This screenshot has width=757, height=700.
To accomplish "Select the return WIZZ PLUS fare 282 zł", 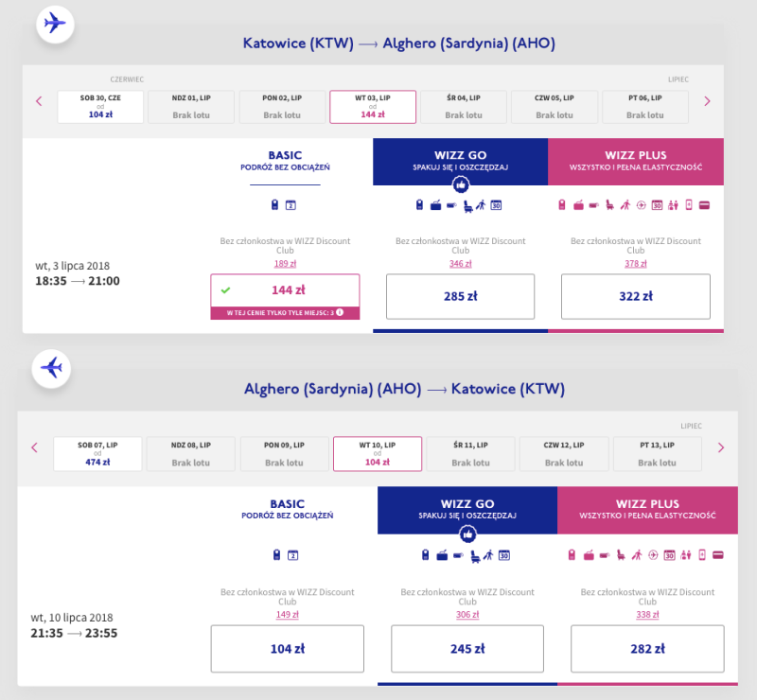I will (x=649, y=649).
